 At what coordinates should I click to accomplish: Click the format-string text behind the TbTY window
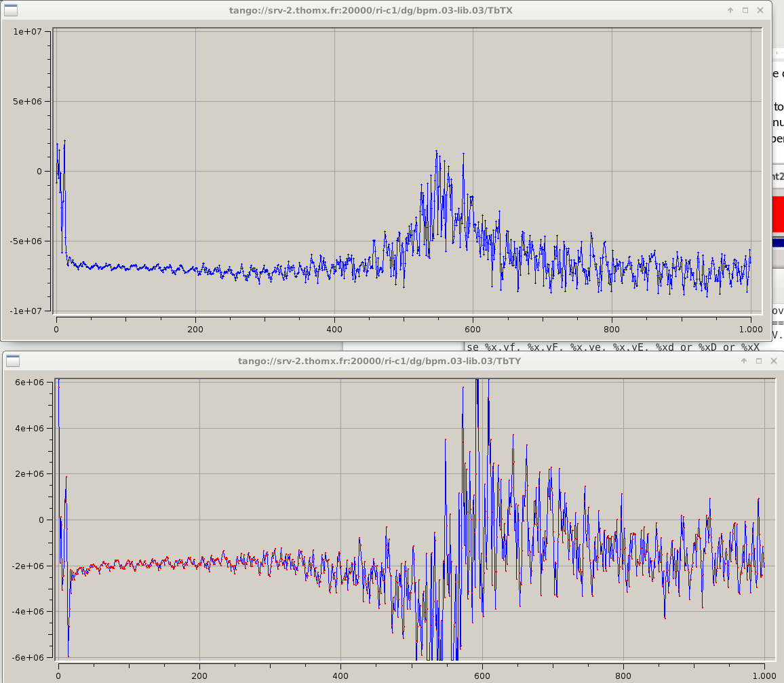[x=610, y=347]
